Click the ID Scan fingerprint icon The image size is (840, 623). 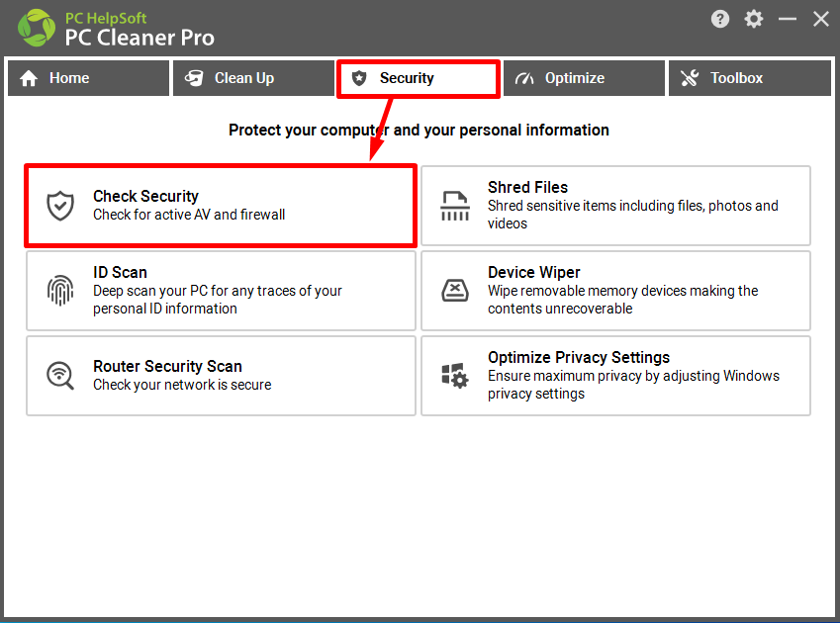click(x=60, y=291)
